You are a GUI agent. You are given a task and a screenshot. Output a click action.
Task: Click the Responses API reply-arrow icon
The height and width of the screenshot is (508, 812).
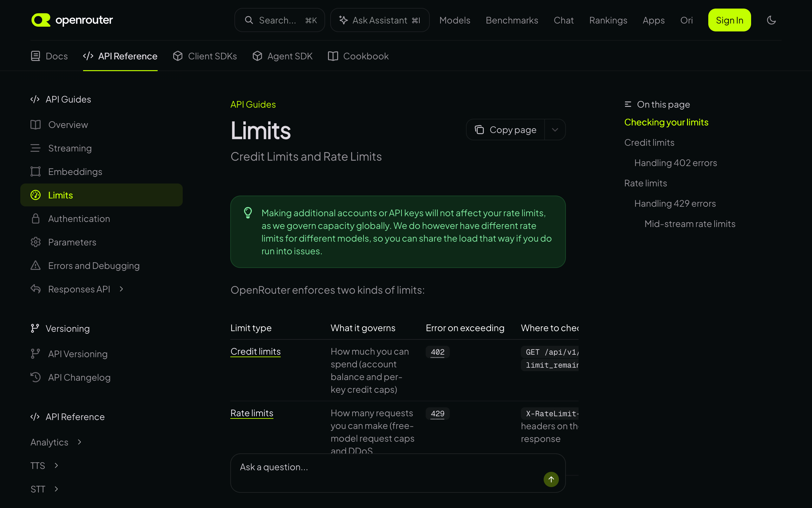[36, 289]
